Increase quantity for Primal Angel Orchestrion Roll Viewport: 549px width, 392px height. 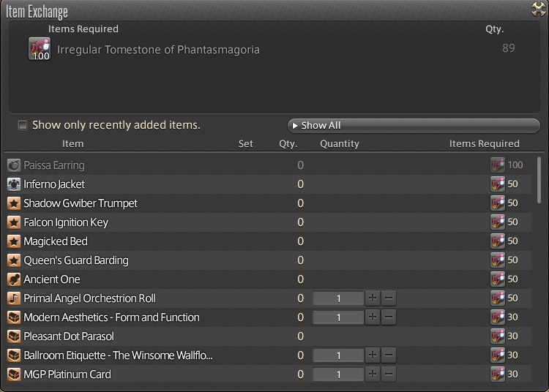373,298
